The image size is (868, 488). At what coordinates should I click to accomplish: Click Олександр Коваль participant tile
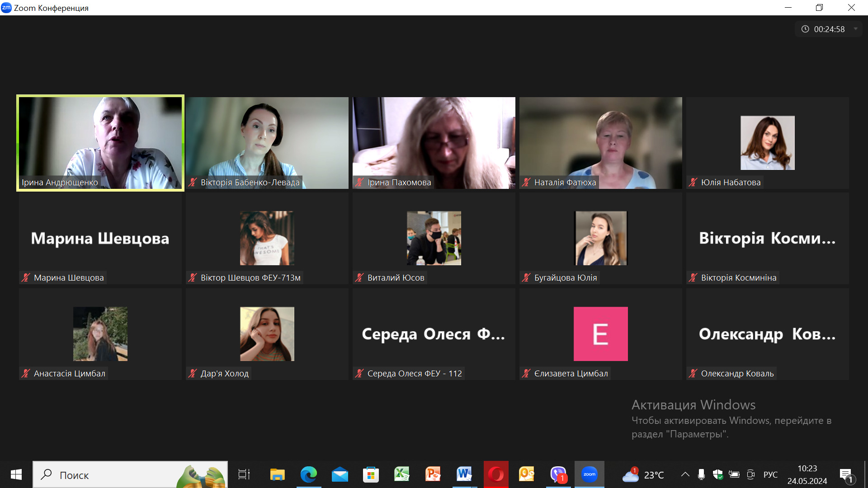pos(767,334)
